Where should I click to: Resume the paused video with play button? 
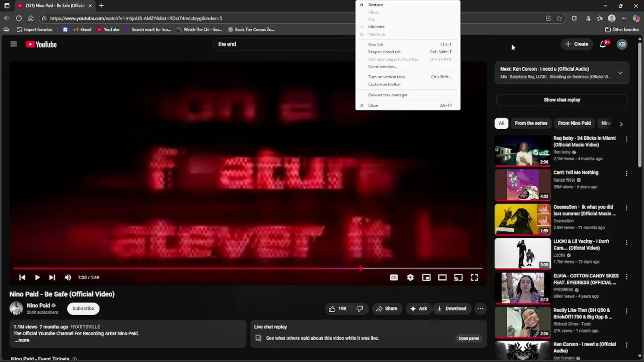[37, 277]
